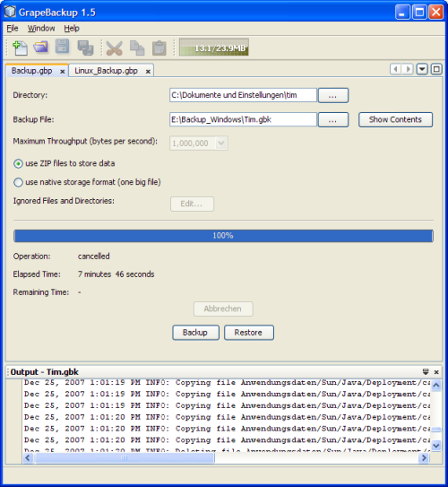Screen dimensions: 448x487
Task: Open the Help menu
Action: pyautogui.click(x=72, y=29)
